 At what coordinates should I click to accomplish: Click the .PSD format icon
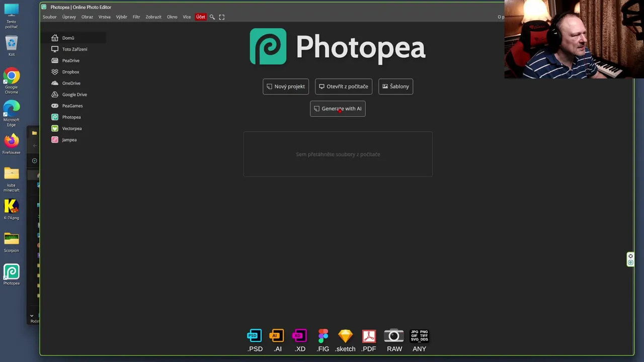[255, 341]
